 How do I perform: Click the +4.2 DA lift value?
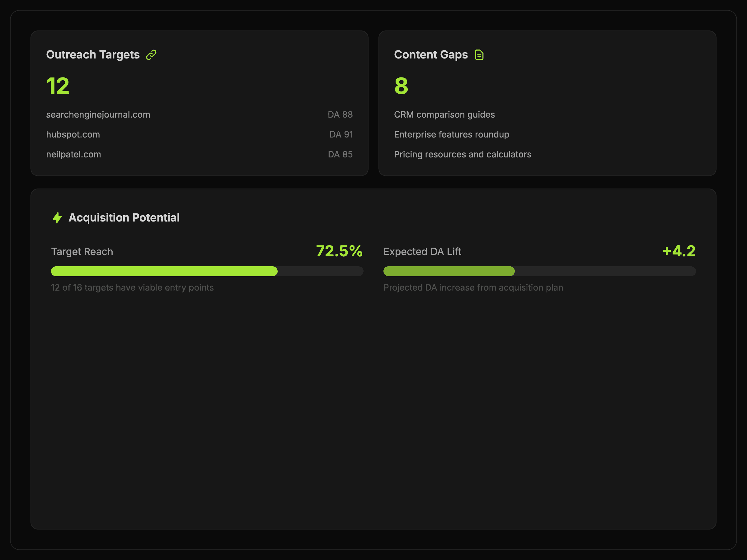pyautogui.click(x=679, y=251)
